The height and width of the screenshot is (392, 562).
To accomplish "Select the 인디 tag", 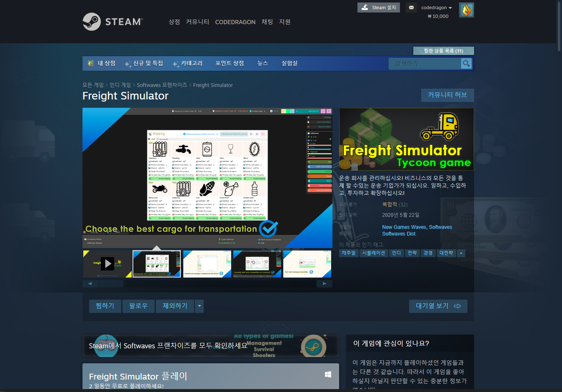I will pos(396,253).
